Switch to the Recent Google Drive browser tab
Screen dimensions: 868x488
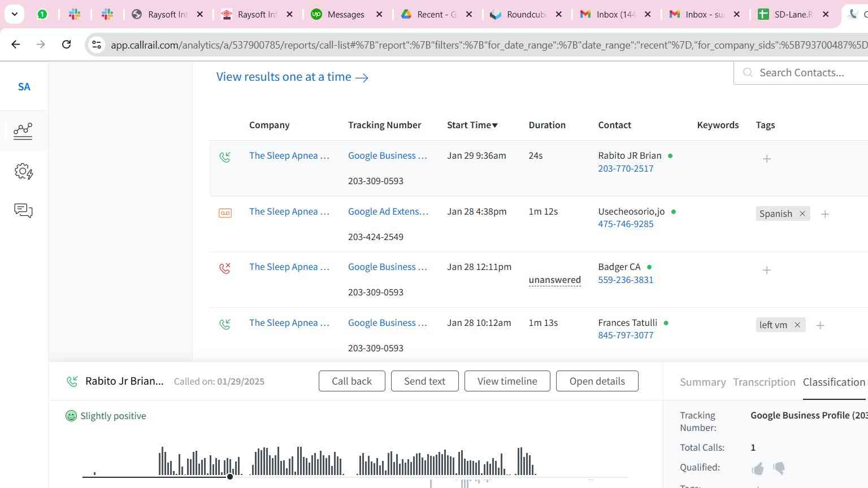436,15
